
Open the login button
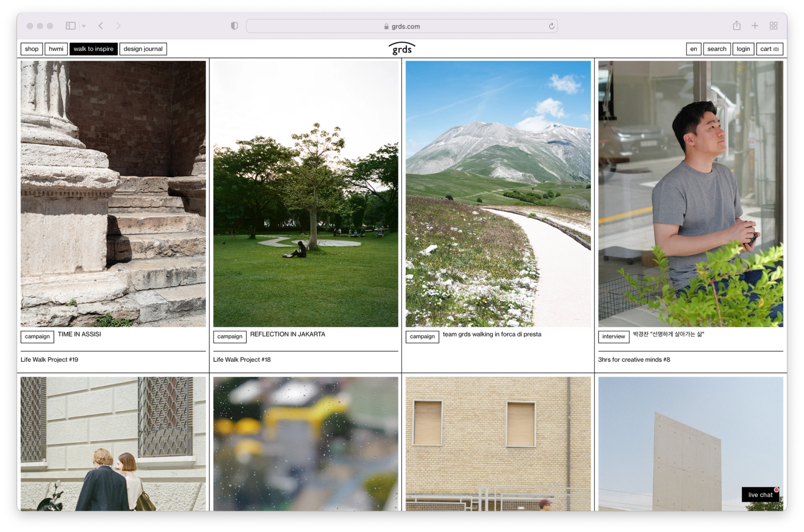743,49
